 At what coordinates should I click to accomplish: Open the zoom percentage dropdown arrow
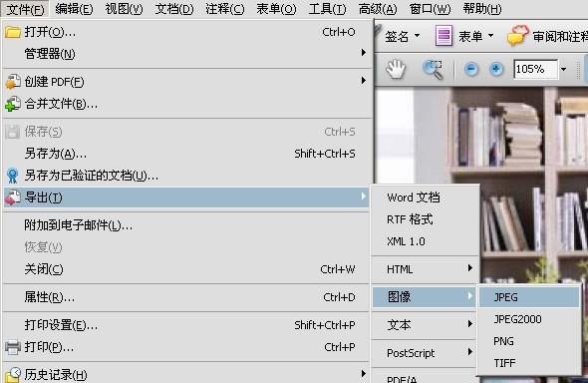coord(563,70)
